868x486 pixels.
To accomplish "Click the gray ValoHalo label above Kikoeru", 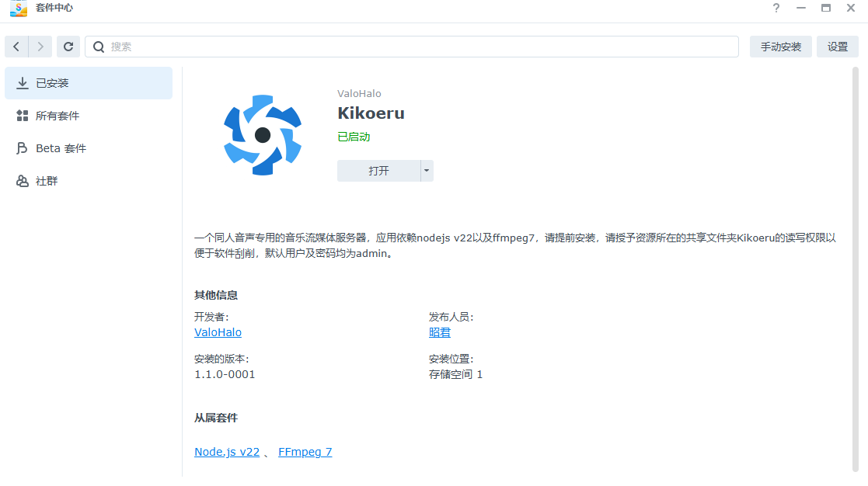I will [359, 93].
